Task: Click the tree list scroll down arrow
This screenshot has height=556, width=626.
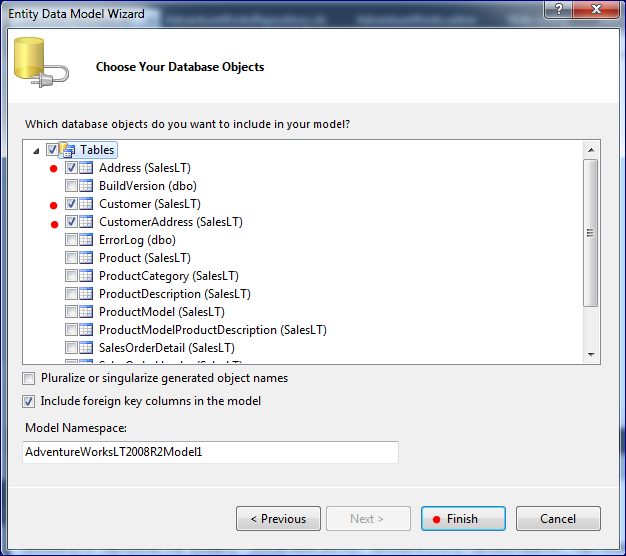Action: point(591,354)
